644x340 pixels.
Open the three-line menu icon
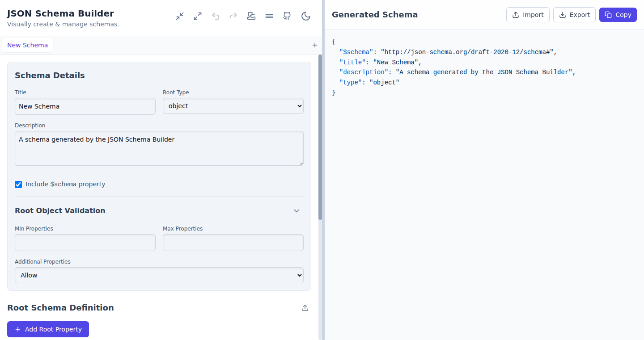point(269,17)
